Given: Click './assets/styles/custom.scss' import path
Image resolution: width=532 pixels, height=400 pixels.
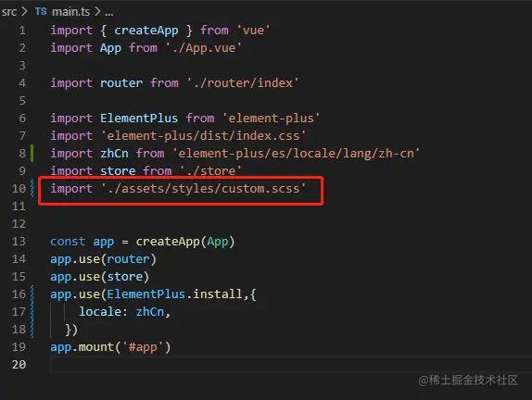Looking at the screenshot, I should click(203, 189).
